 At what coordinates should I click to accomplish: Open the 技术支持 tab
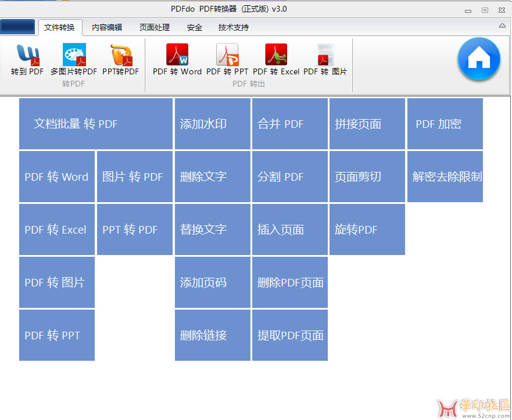(234, 27)
